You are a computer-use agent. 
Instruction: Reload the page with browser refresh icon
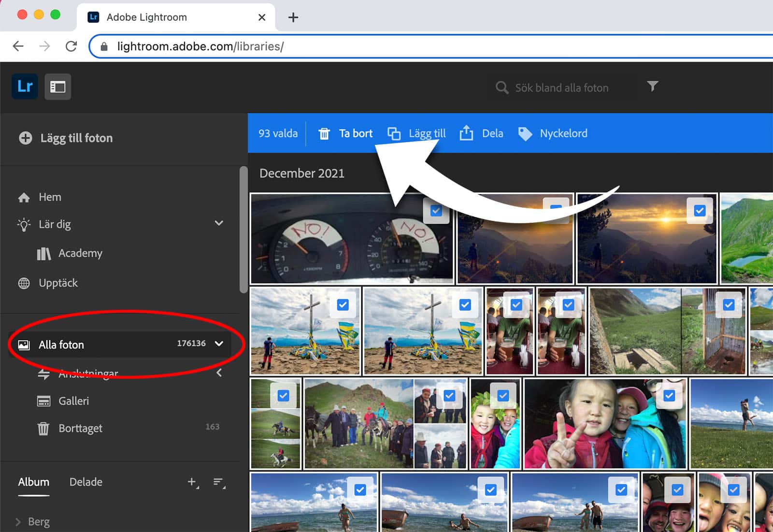[x=71, y=46]
